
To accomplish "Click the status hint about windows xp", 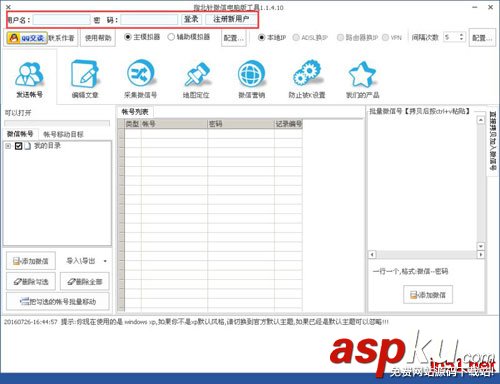I will (196, 322).
